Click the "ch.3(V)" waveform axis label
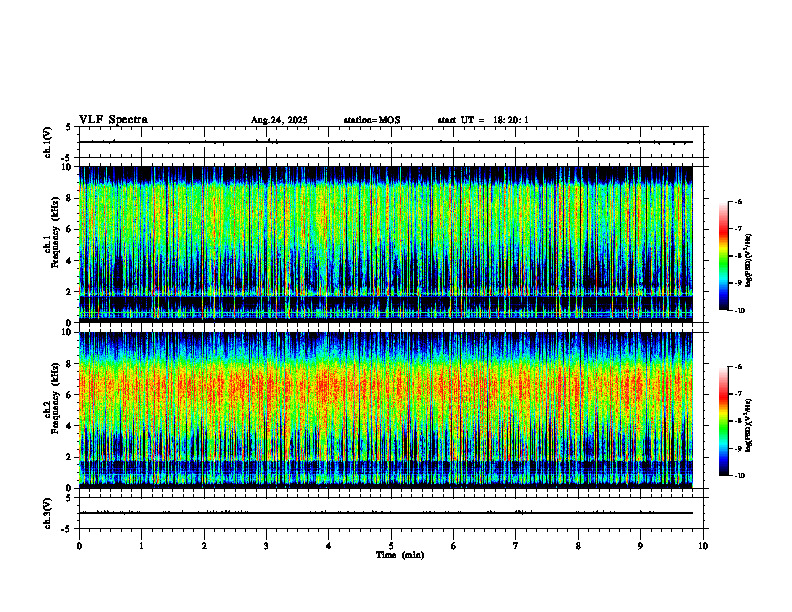 point(47,514)
